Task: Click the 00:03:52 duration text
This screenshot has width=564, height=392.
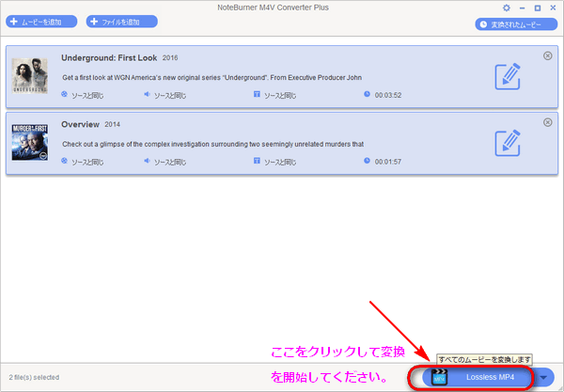Action: [x=388, y=95]
